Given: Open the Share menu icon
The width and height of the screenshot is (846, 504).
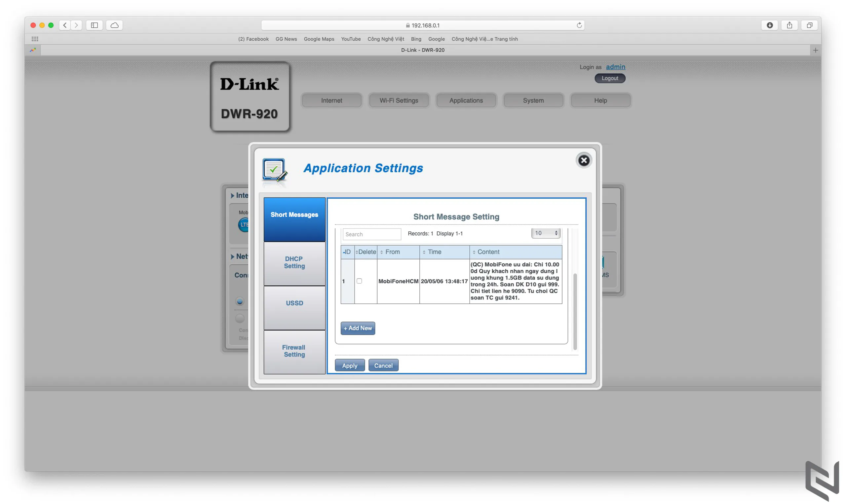Looking at the screenshot, I should point(789,25).
